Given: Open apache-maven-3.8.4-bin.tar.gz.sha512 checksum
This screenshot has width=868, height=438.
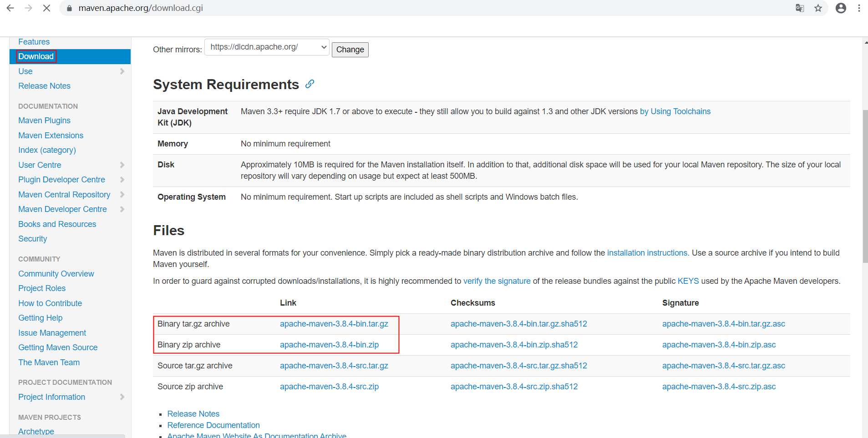Looking at the screenshot, I should (x=518, y=324).
